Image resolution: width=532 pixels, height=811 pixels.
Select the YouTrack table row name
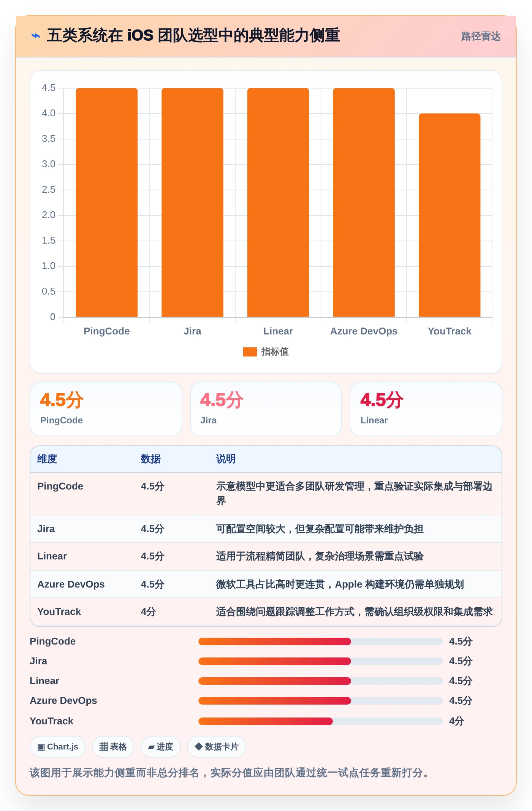[x=59, y=612]
